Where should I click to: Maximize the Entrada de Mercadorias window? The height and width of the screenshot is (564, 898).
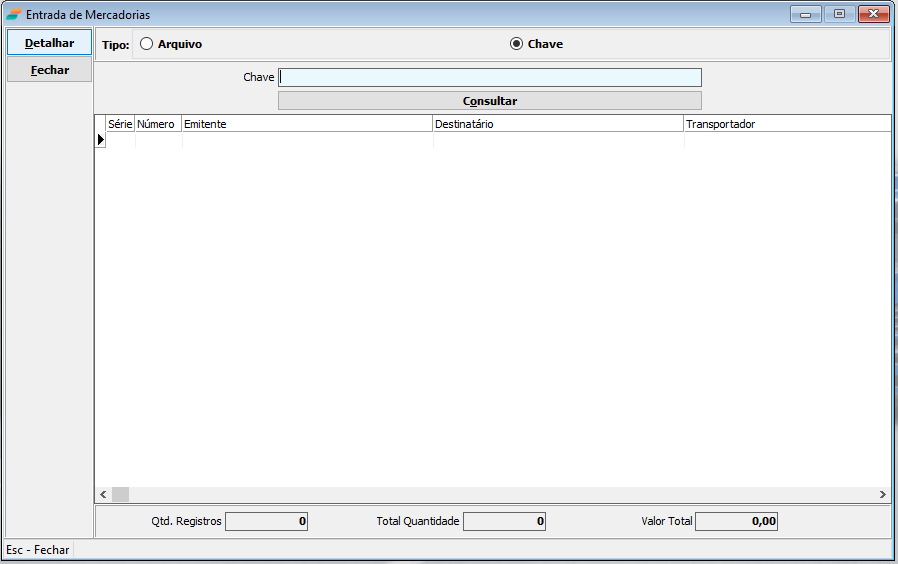[839, 14]
